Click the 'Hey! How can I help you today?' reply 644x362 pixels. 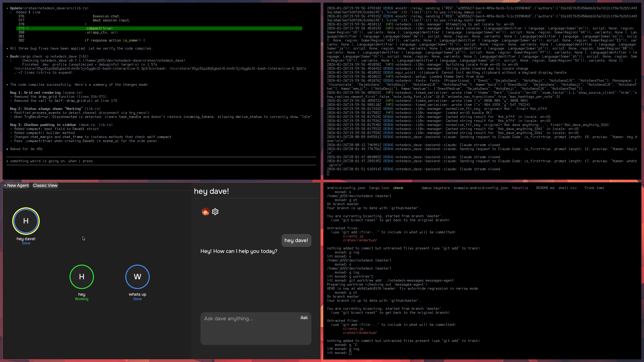point(239,251)
